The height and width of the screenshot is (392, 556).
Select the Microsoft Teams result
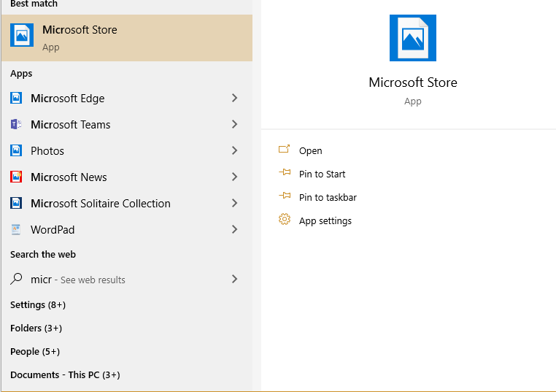(x=127, y=124)
